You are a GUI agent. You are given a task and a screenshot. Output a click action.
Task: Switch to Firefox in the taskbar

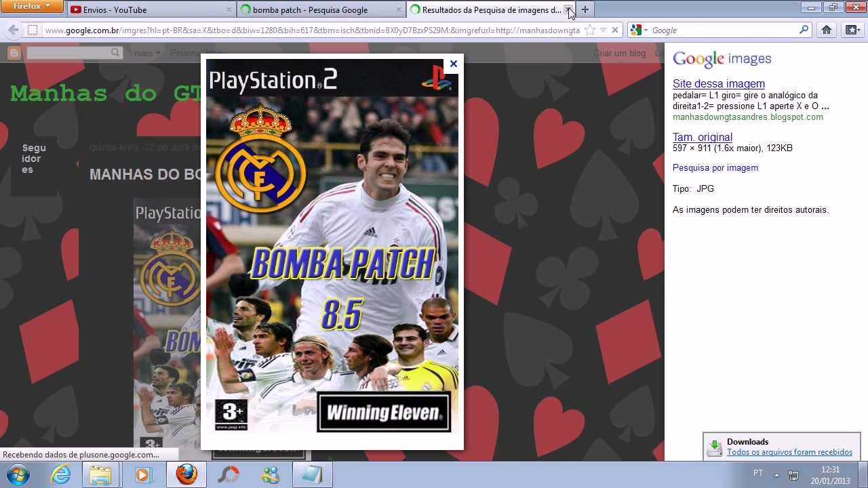(186, 474)
